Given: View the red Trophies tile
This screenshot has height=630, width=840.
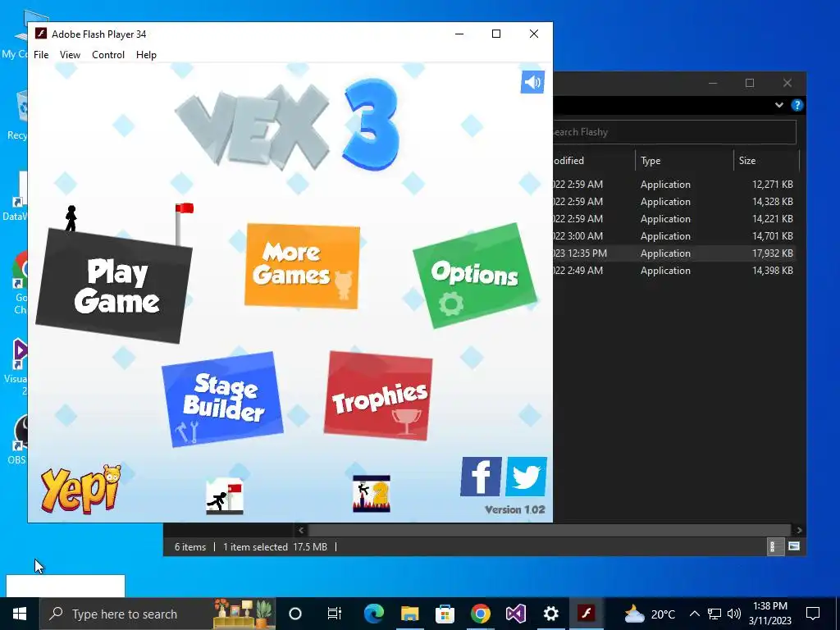Looking at the screenshot, I should [x=378, y=396].
